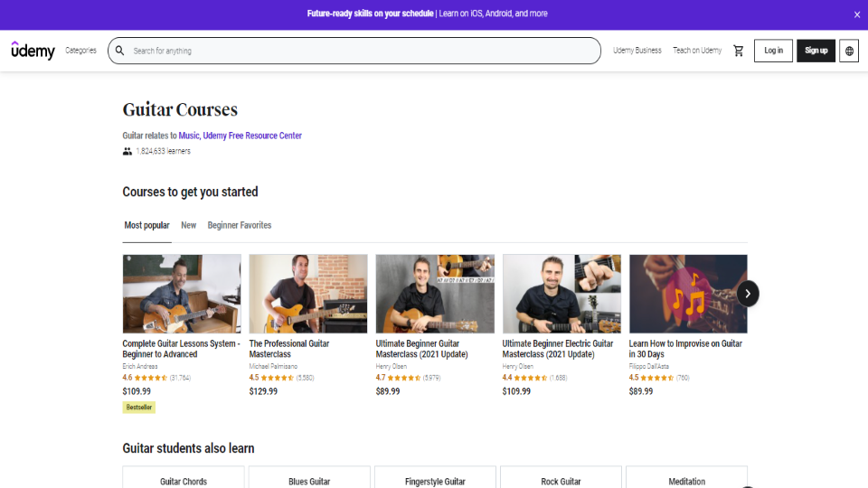
Task: Click Complete Guitar Lessons System title
Action: pos(181,349)
